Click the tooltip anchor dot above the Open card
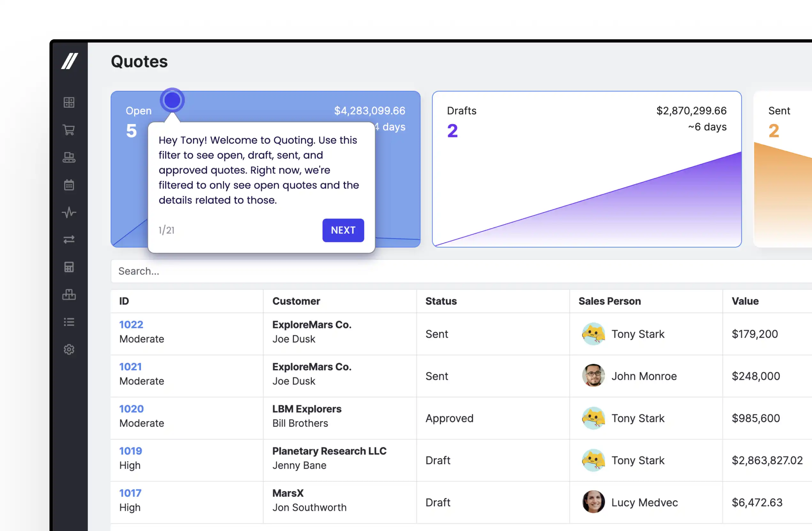Screen dimensions: 812x531 click(x=172, y=99)
